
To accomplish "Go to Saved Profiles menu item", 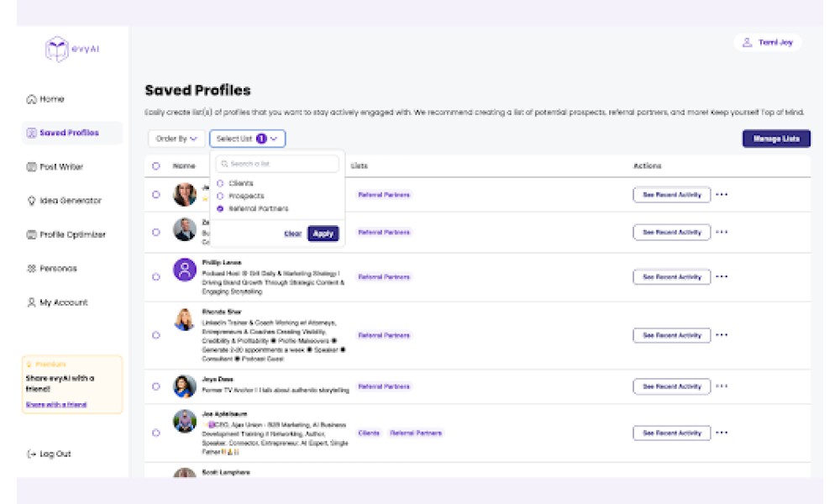I will [x=71, y=133].
